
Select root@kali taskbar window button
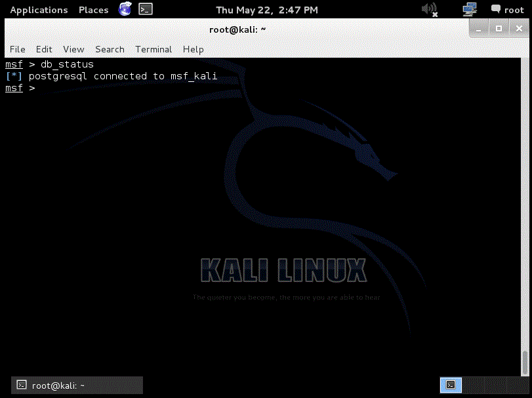[x=77, y=386]
